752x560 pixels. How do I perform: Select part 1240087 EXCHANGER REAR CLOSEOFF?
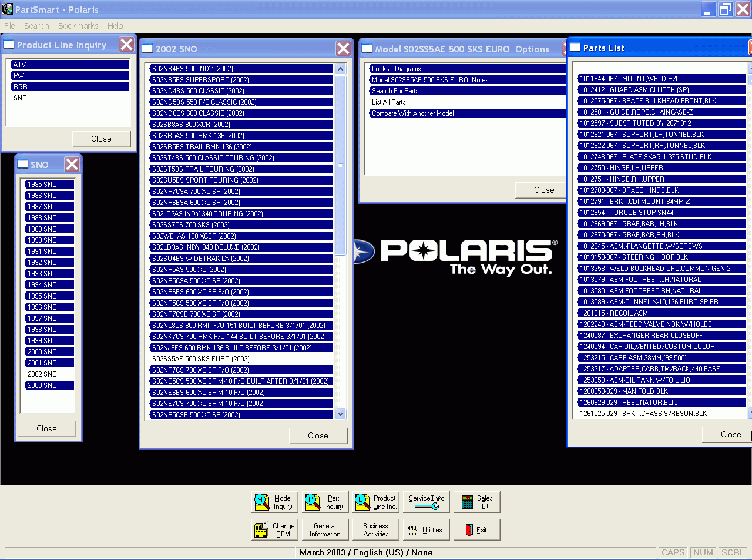(x=662, y=336)
